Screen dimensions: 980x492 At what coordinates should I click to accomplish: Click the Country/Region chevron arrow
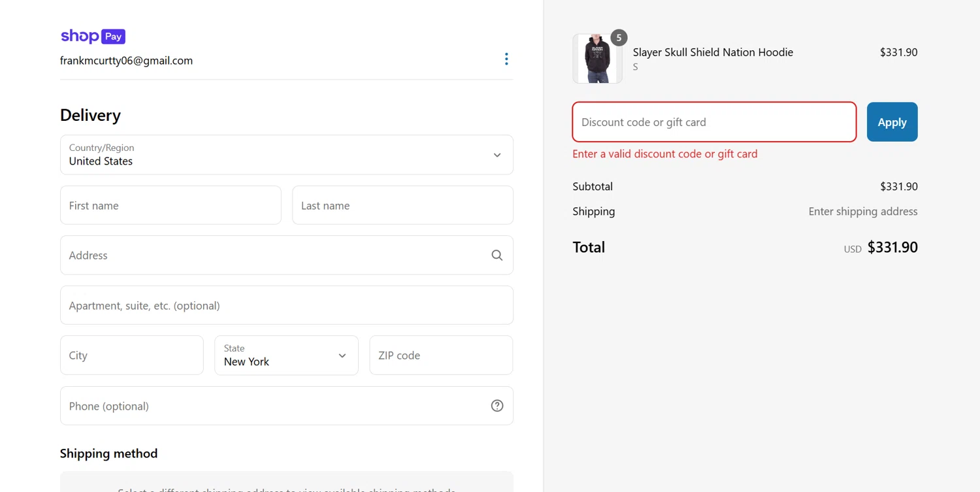coord(497,155)
